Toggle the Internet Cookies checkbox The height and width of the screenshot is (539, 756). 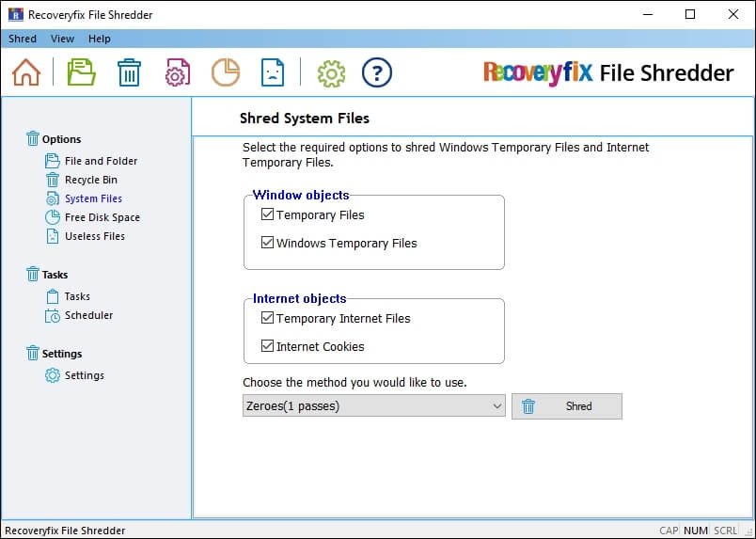click(x=267, y=347)
